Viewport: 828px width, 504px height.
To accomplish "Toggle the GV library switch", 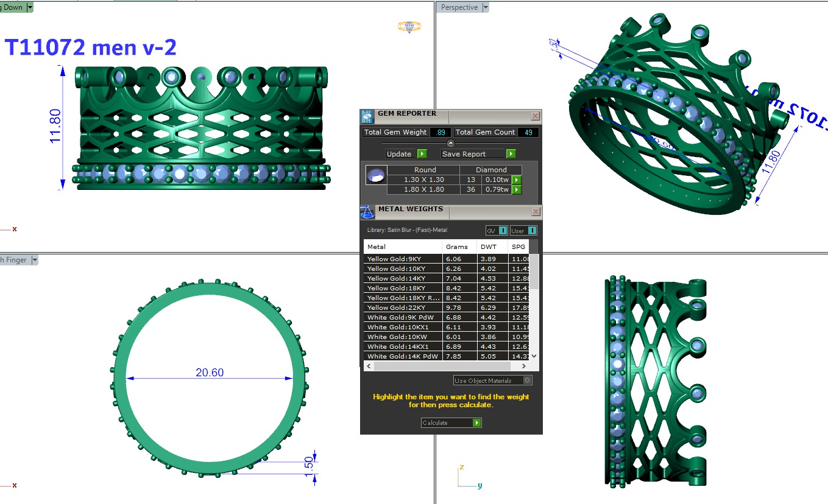I will point(497,231).
